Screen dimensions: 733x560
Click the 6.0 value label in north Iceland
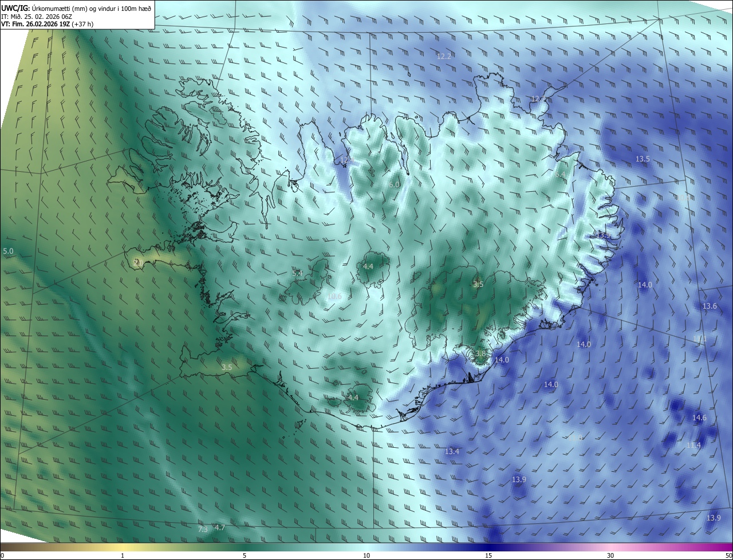pyautogui.click(x=394, y=185)
